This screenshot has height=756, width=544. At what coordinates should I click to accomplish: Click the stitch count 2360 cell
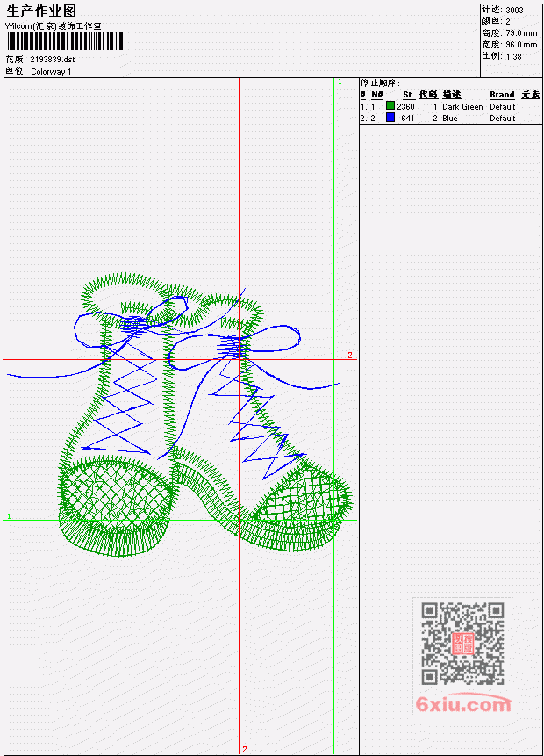[405, 106]
